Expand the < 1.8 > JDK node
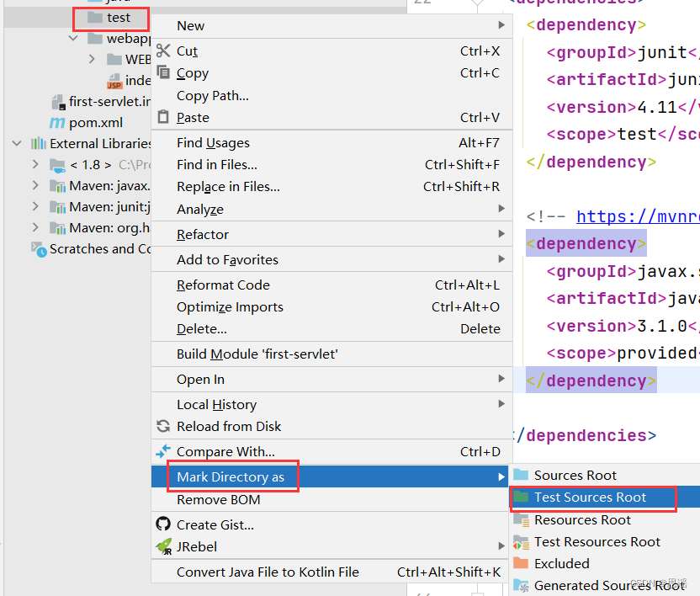The image size is (700, 596). 35,164
